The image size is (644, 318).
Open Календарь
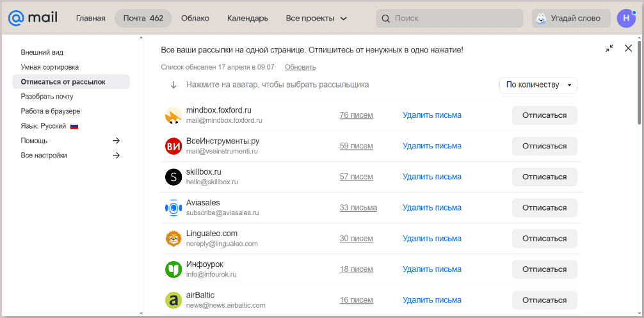click(x=248, y=19)
